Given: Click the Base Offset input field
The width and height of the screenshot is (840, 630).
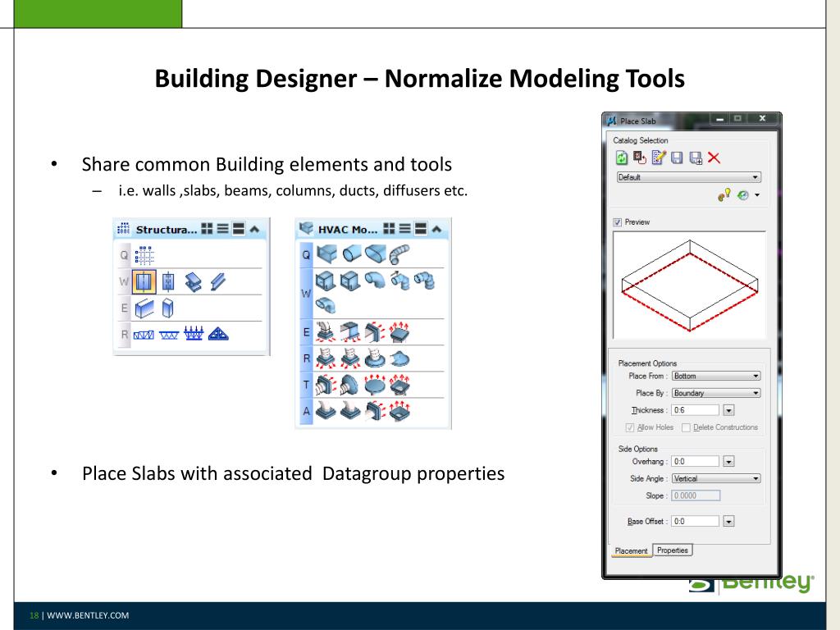Looking at the screenshot, I should [x=696, y=521].
